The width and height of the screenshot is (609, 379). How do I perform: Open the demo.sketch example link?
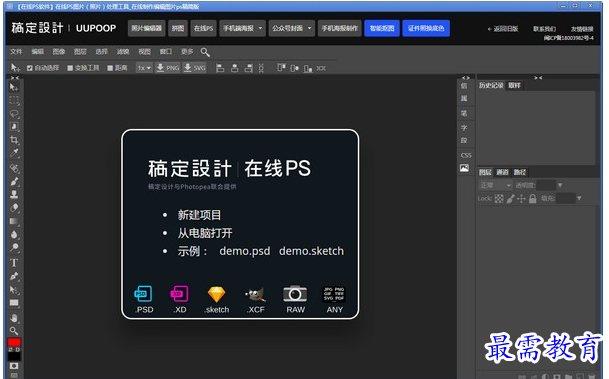[x=311, y=251]
